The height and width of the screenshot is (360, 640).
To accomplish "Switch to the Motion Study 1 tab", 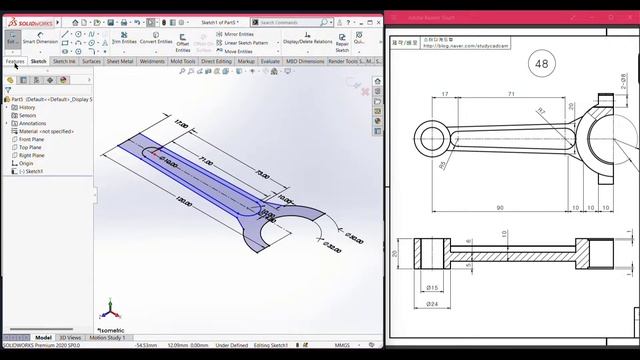I will tap(107, 338).
